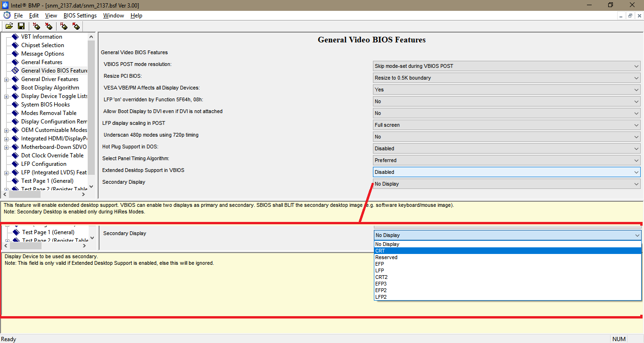Screen dimensions: 644x343
Task: Click toolbar chip icon with thin outward red arrow
Action: coord(64,26)
